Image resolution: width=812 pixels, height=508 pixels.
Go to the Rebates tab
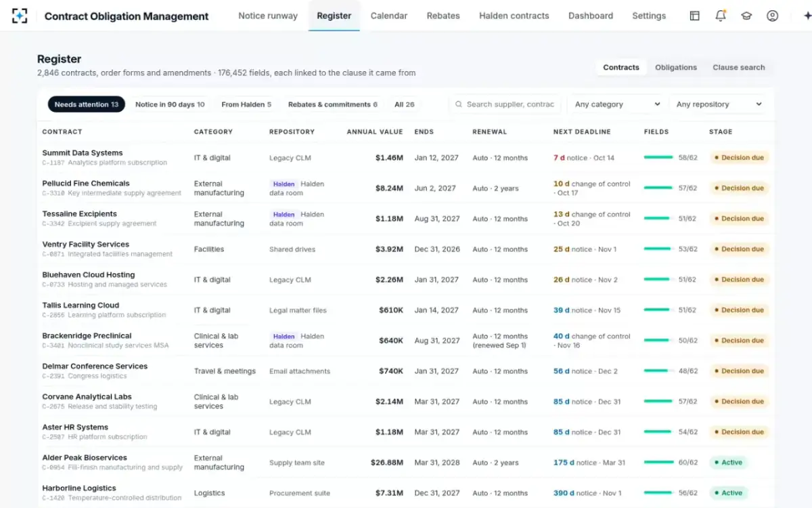(443, 16)
